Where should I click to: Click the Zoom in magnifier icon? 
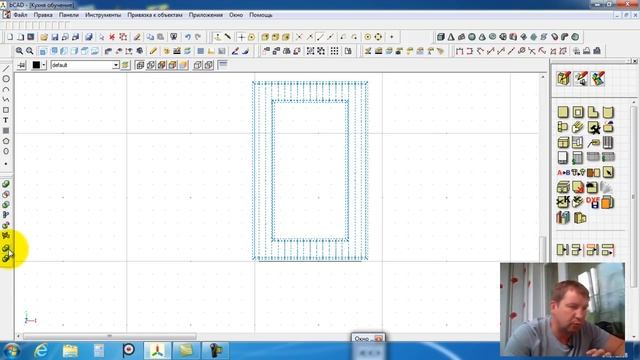click(x=19, y=51)
